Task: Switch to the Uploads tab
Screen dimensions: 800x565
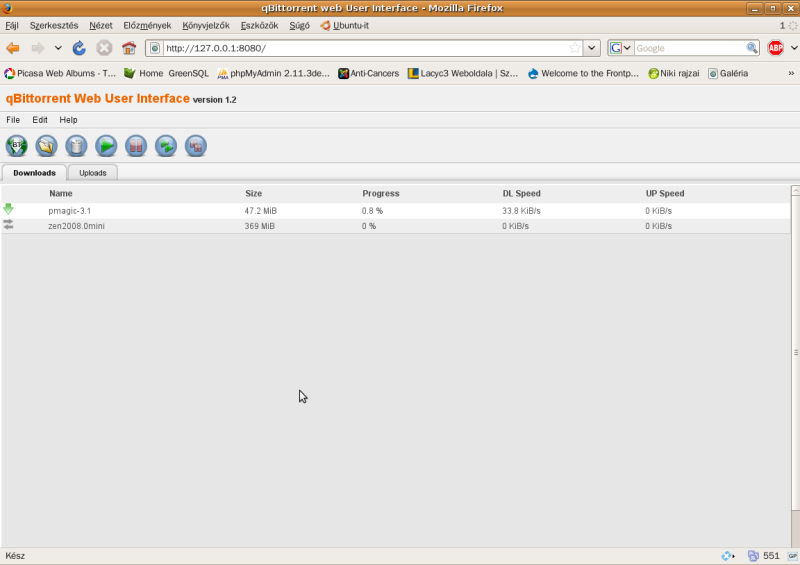Action: [93, 173]
